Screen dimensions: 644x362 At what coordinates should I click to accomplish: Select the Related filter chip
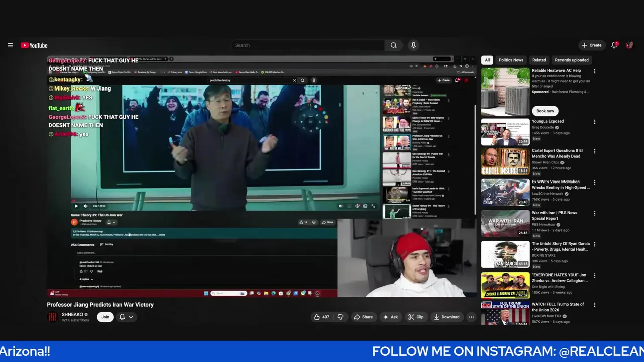(539, 60)
